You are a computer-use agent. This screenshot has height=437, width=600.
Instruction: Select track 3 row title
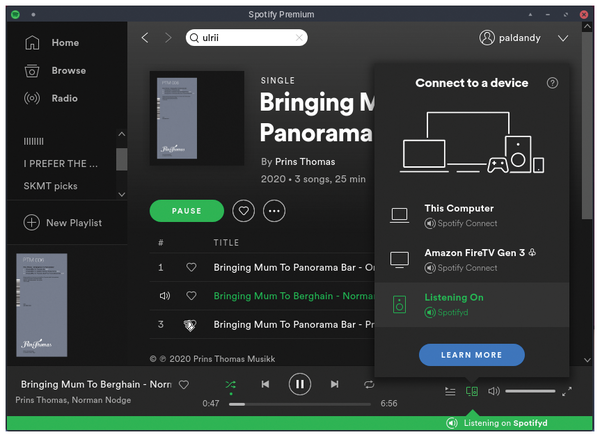294,324
